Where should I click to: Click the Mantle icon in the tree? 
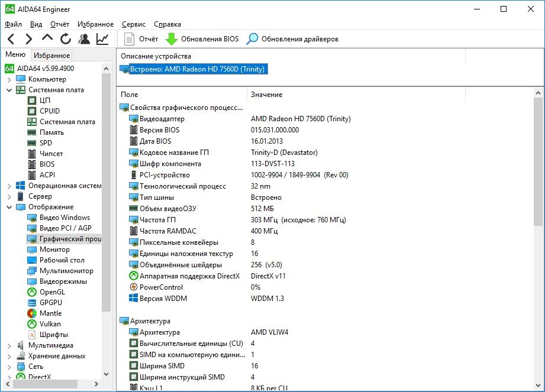coord(31,313)
